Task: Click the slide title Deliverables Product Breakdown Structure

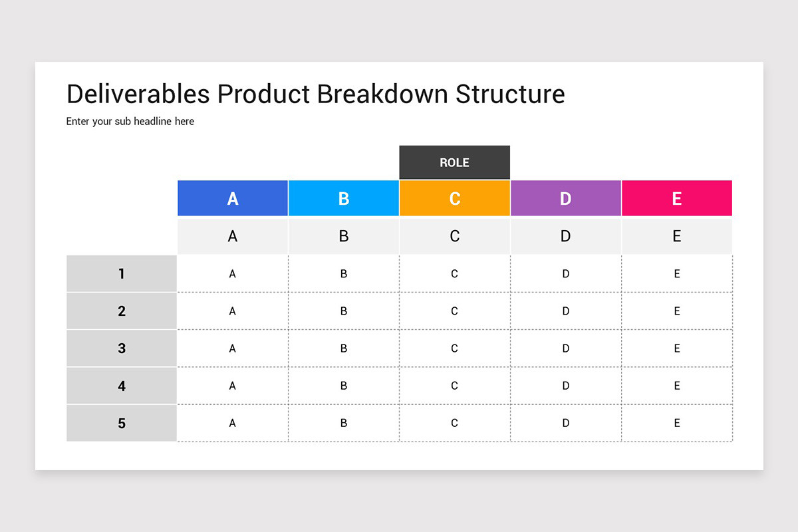Action: (x=316, y=94)
